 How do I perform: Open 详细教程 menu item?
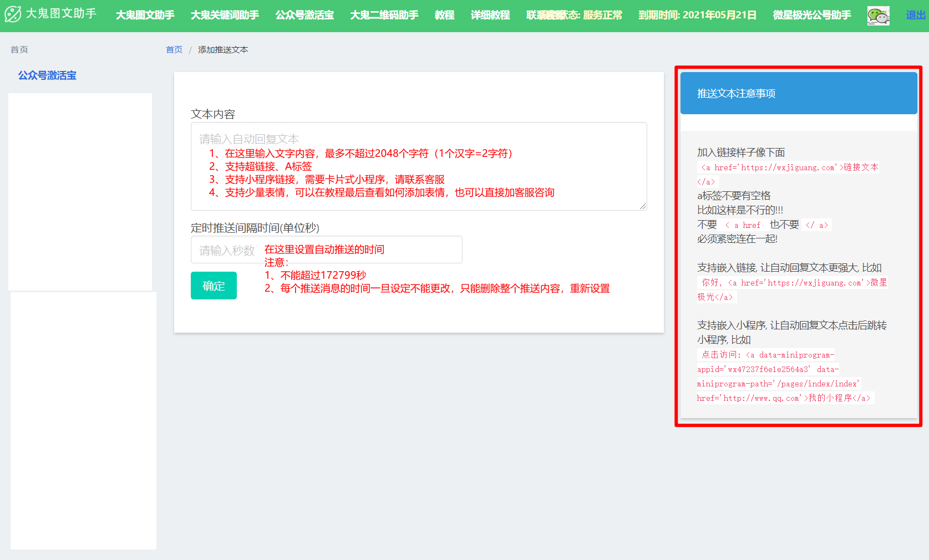[490, 15]
